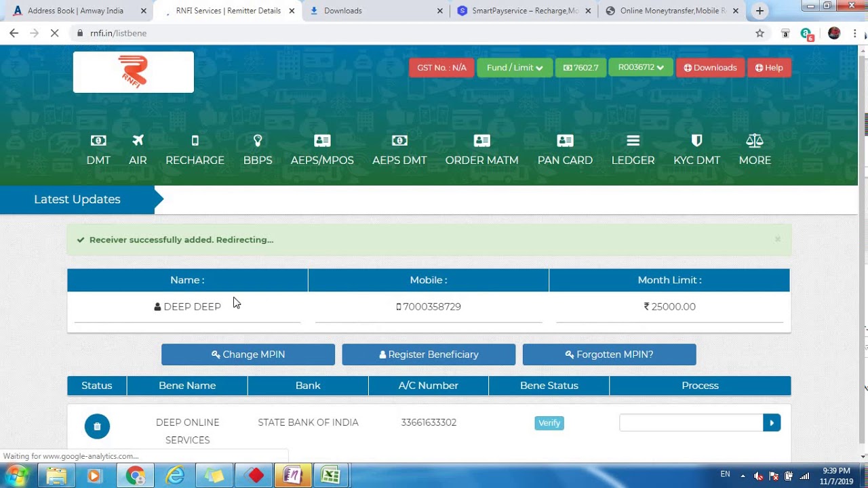Delete the DEEP ONLINE SERVICES beneficiary
This screenshot has width=868, height=488.
(x=97, y=426)
